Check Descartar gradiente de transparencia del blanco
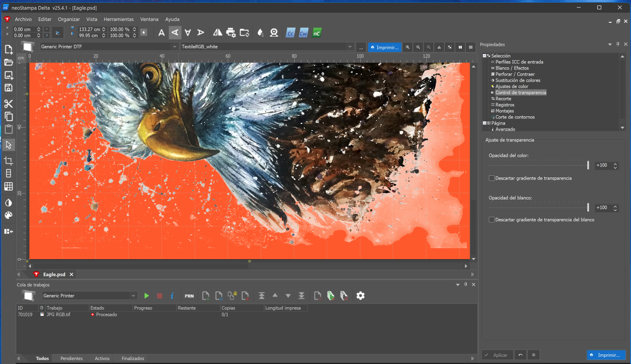The image size is (631, 364). (x=492, y=220)
